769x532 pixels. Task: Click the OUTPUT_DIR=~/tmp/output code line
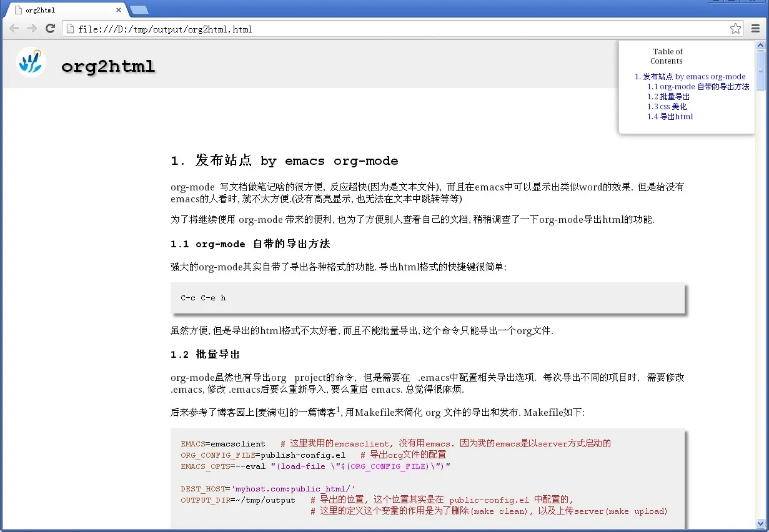click(x=377, y=500)
